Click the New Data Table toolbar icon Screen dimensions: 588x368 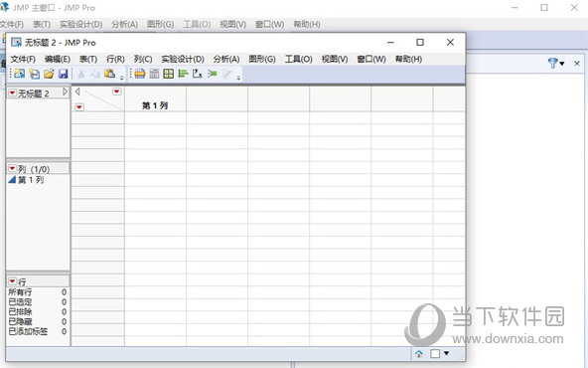coord(20,74)
